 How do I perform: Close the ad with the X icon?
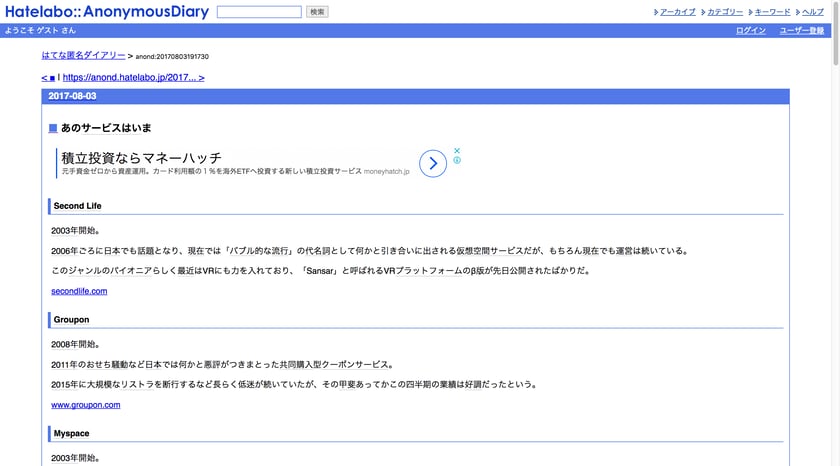[x=457, y=151]
